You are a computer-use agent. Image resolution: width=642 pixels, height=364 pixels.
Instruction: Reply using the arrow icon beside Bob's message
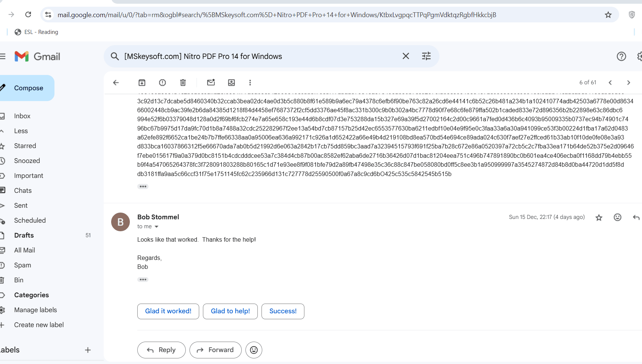pos(636,217)
